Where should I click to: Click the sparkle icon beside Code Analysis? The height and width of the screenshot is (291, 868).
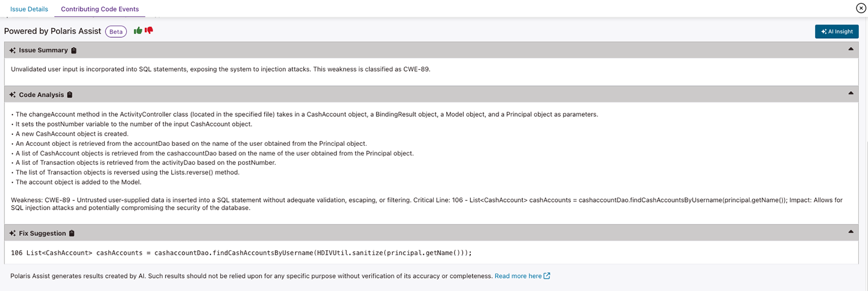(x=13, y=95)
